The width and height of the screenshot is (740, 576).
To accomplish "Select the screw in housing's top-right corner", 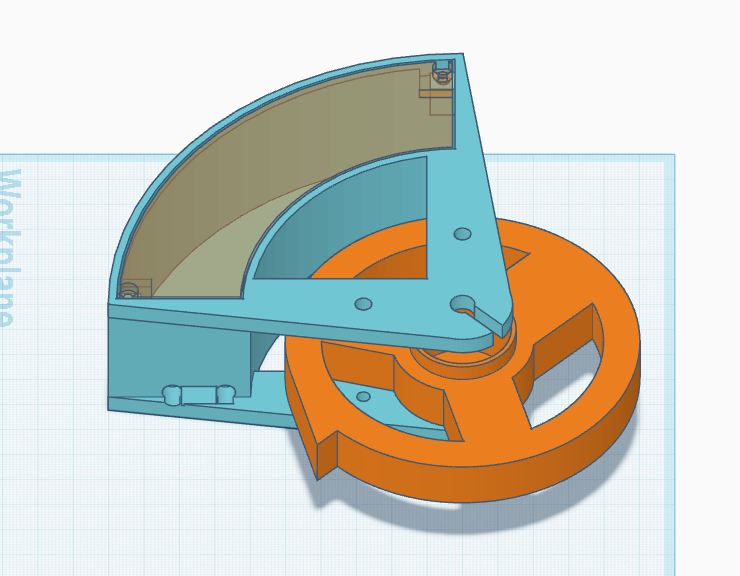I will (440, 74).
